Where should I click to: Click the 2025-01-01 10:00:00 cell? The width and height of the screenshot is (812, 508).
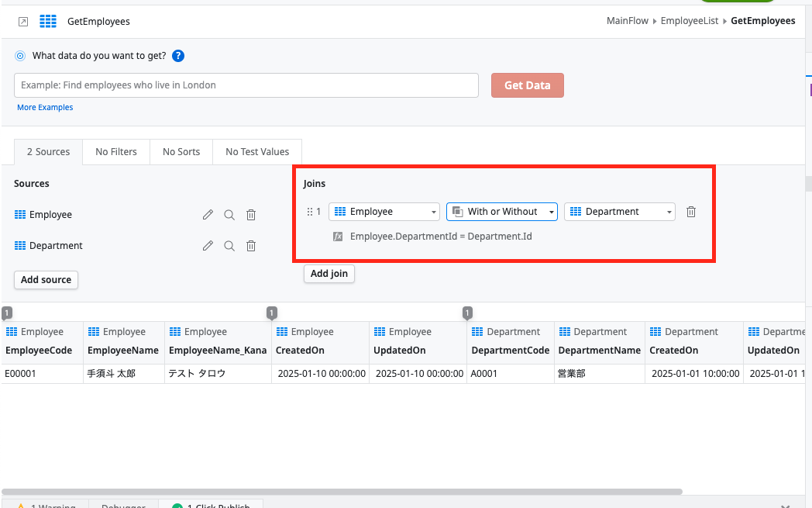(x=694, y=374)
